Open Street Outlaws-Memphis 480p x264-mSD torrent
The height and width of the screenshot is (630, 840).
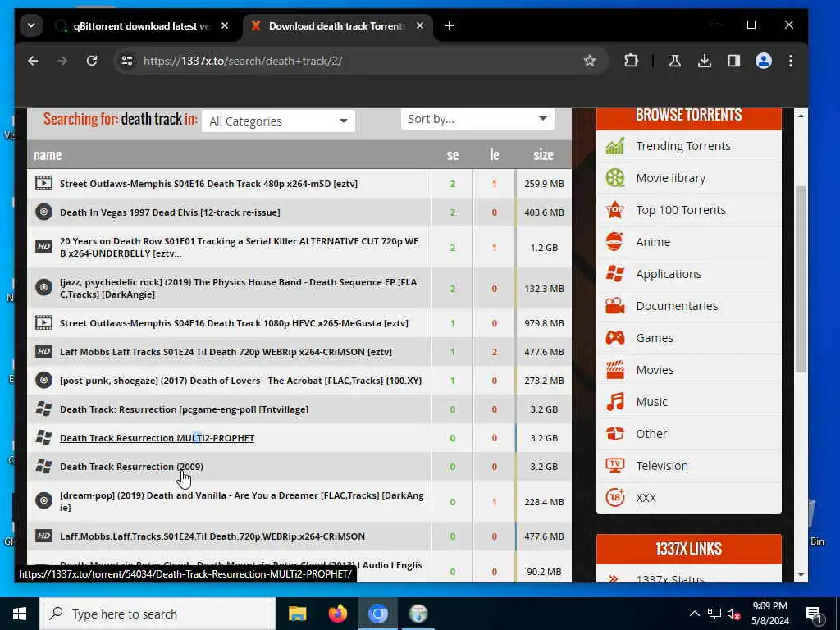coord(208,183)
